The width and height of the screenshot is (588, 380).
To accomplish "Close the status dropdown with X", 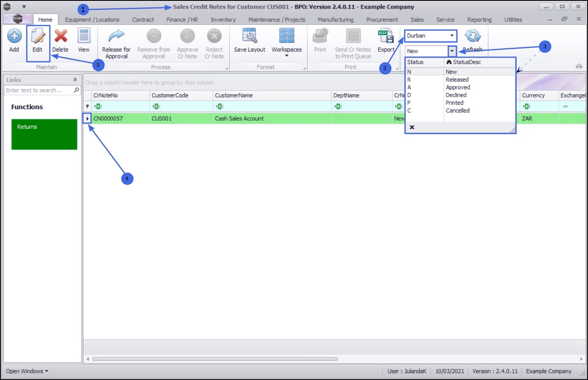I will (412, 127).
